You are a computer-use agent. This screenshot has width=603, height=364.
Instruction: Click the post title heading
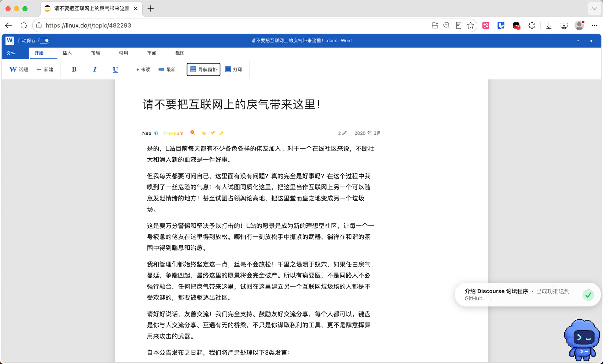[x=232, y=105]
